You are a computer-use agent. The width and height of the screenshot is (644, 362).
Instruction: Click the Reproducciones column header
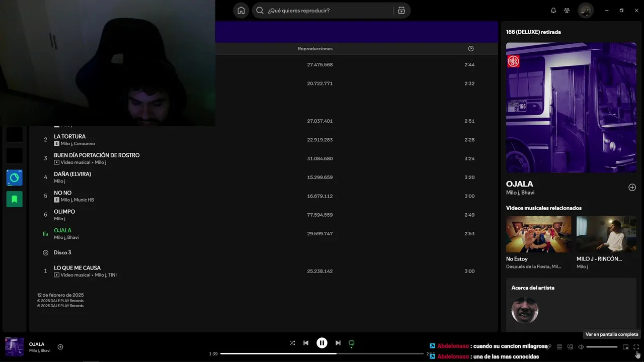[x=315, y=49]
